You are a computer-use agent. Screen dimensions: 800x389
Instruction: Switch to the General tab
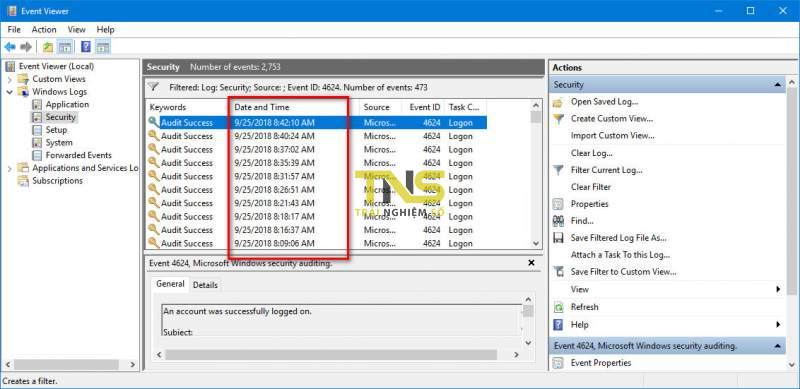pyautogui.click(x=170, y=284)
